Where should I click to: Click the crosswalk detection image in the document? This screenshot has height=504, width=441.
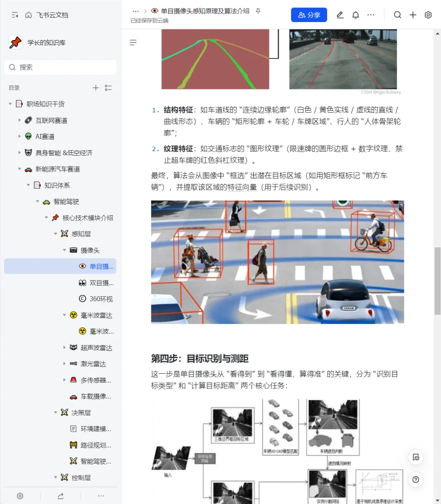click(277, 262)
